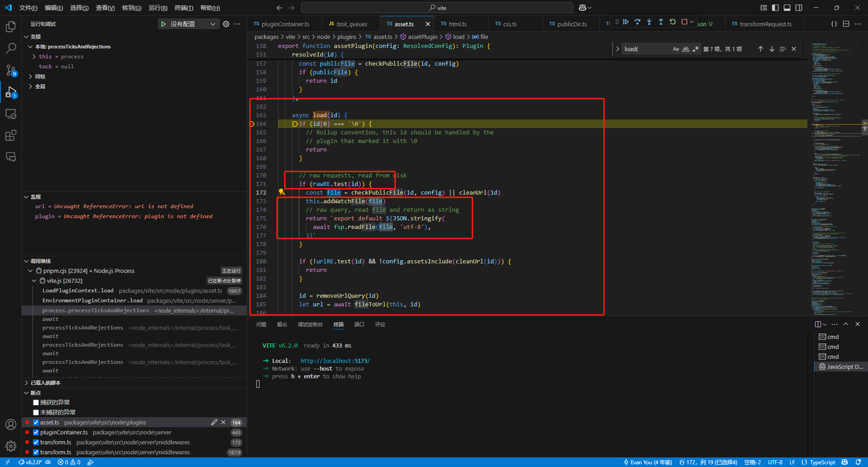Open the Extensions view in activity bar
The width and height of the screenshot is (868, 467).
pyautogui.click(x=11, y=135)
